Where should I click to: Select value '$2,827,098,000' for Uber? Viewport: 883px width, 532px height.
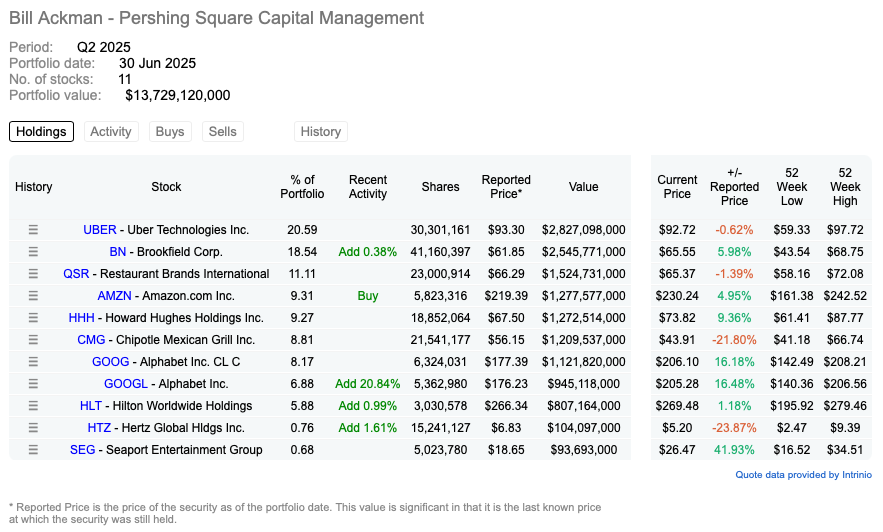click(583, 230)
